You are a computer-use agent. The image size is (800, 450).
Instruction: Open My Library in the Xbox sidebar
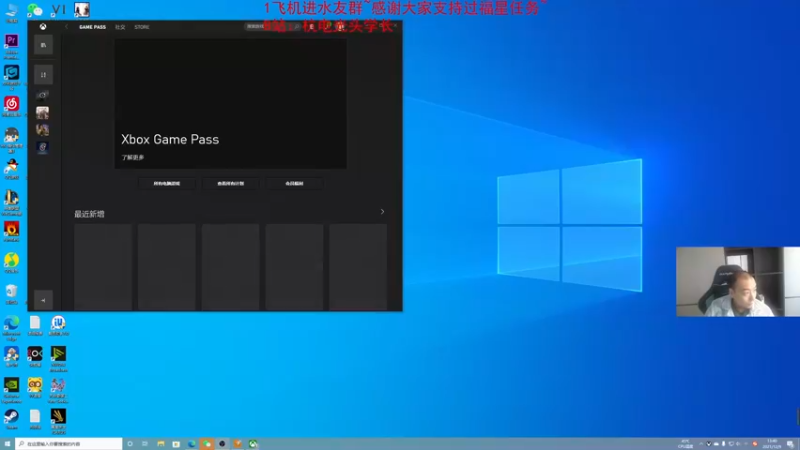point(43,45)
